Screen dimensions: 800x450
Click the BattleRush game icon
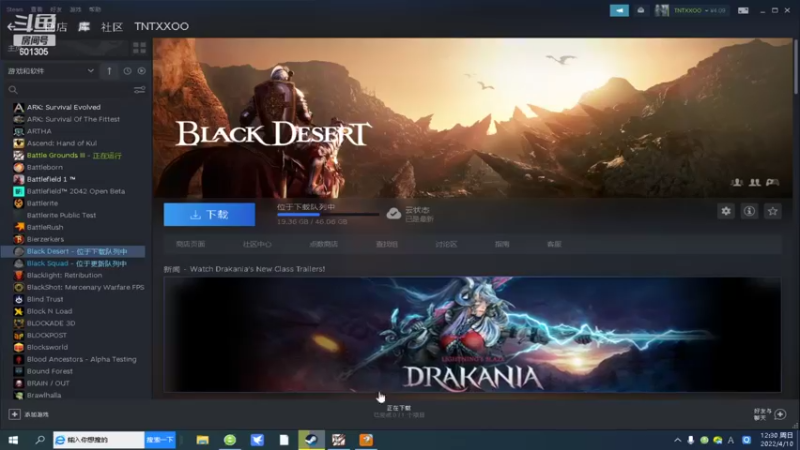click(x=19, y=227)
